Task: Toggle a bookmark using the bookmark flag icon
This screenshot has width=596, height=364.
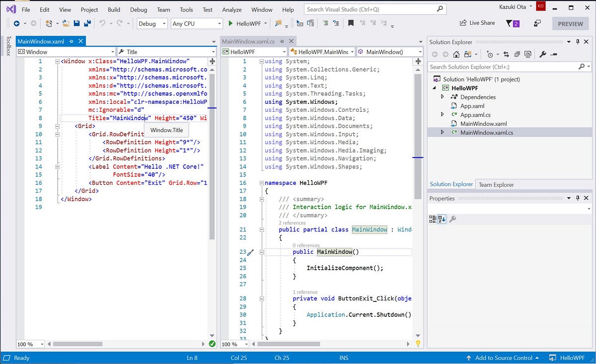Action: click(351, 23)
